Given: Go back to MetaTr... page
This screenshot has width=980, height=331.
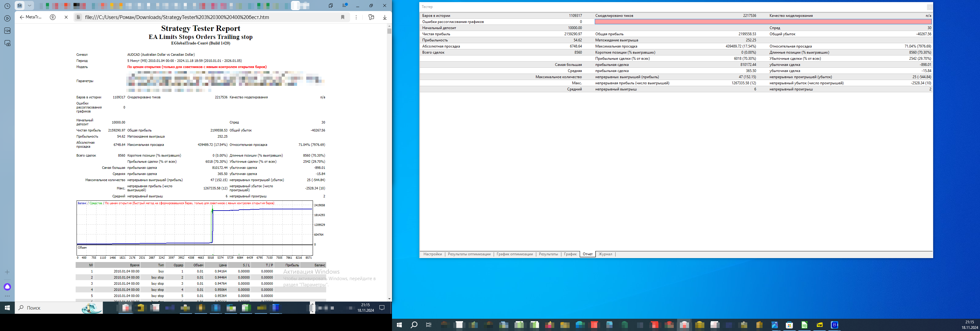Looking at the screenshot, I should tap(30, 17).
